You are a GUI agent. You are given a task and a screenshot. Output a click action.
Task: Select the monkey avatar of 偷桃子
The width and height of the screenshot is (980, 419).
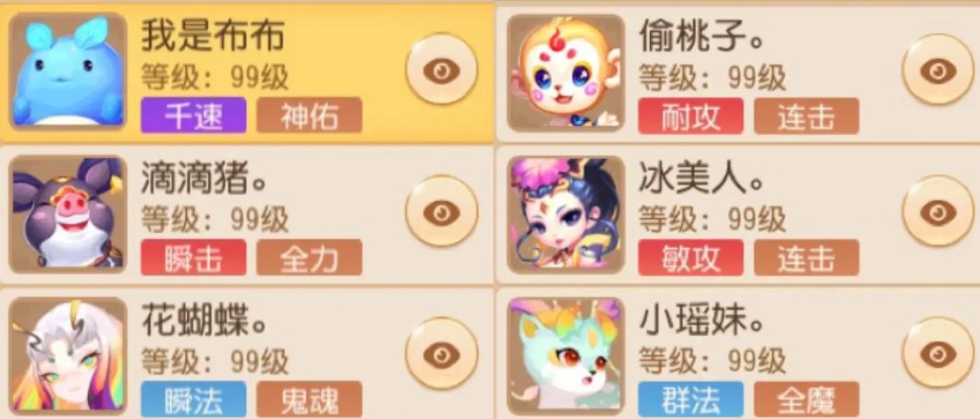click(565, 72)
